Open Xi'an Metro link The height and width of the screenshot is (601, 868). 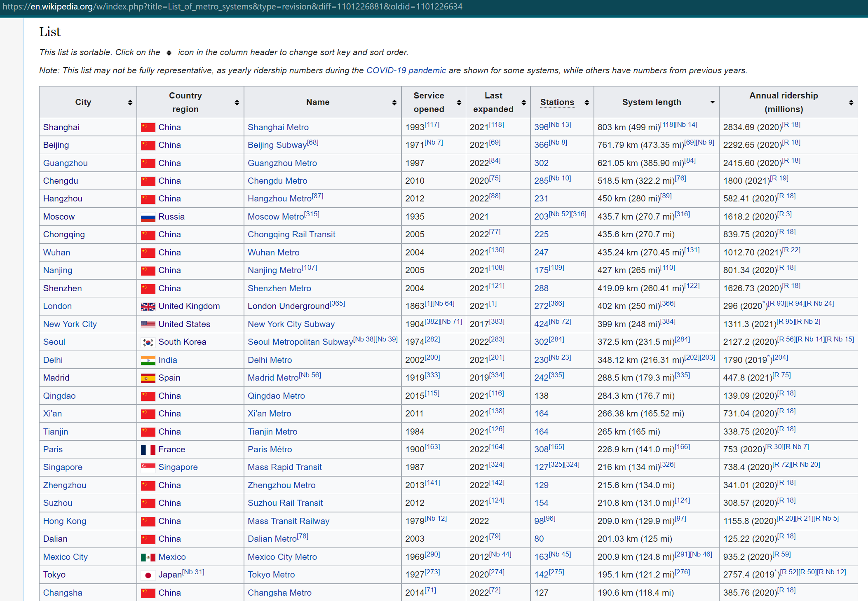click(269, 414)
